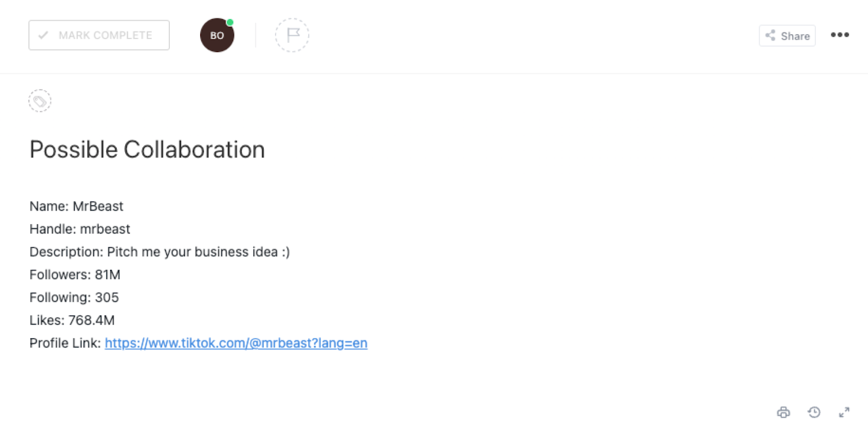Open the TikTok mrbeast profile link

236,343
